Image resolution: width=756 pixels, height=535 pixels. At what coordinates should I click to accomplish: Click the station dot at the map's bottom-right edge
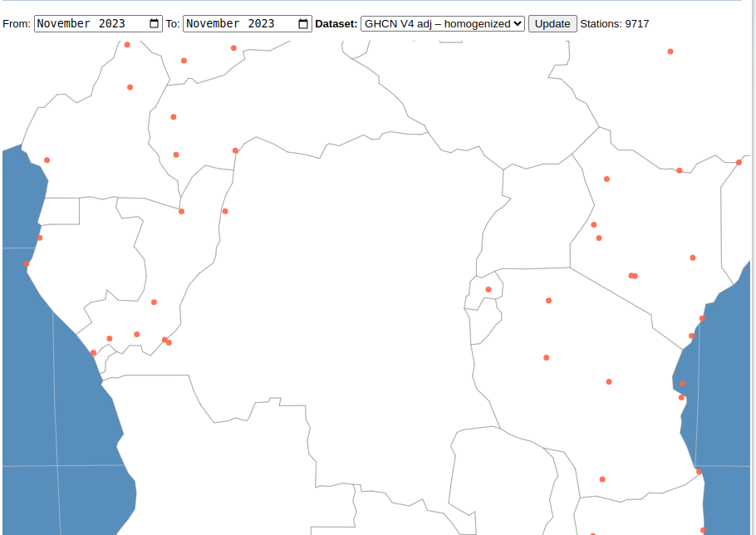tap(703, 530)
